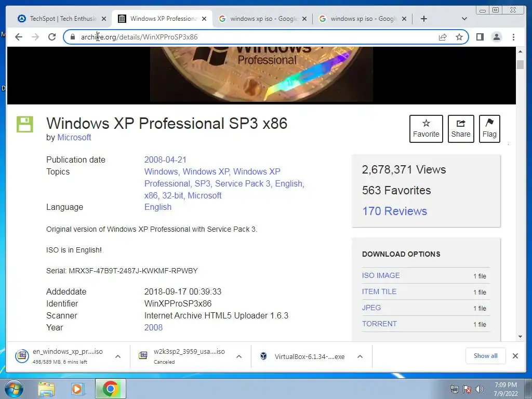Image resolution: width=532 pixels, height=399 pixels.
Task: Close the Windows XP Professional tab
Action: [x=204, y=19]
